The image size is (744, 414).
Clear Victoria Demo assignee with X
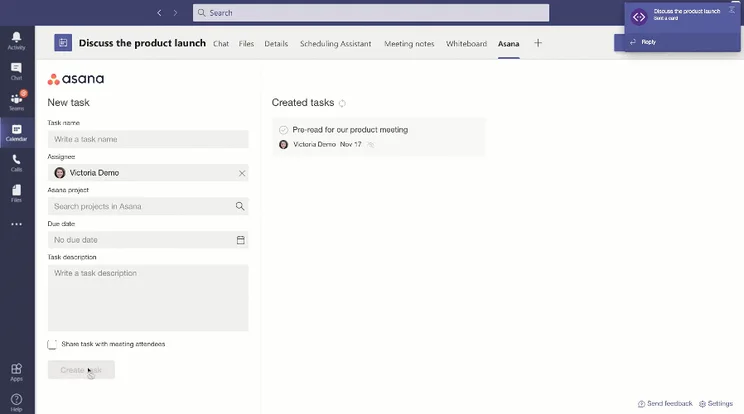pos(242,174)
